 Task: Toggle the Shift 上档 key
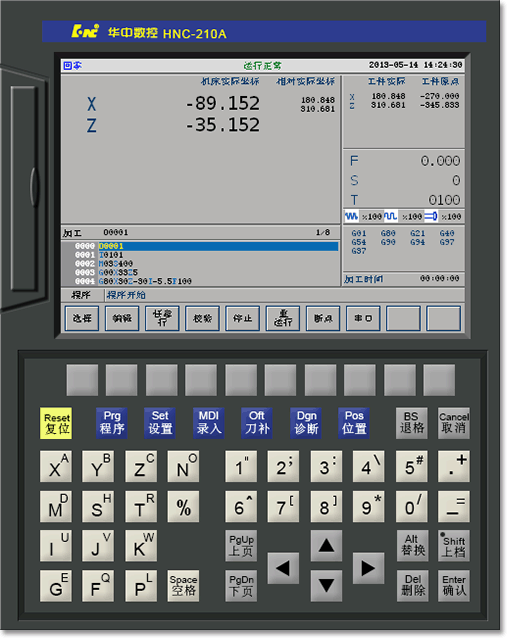coord(454,546)
